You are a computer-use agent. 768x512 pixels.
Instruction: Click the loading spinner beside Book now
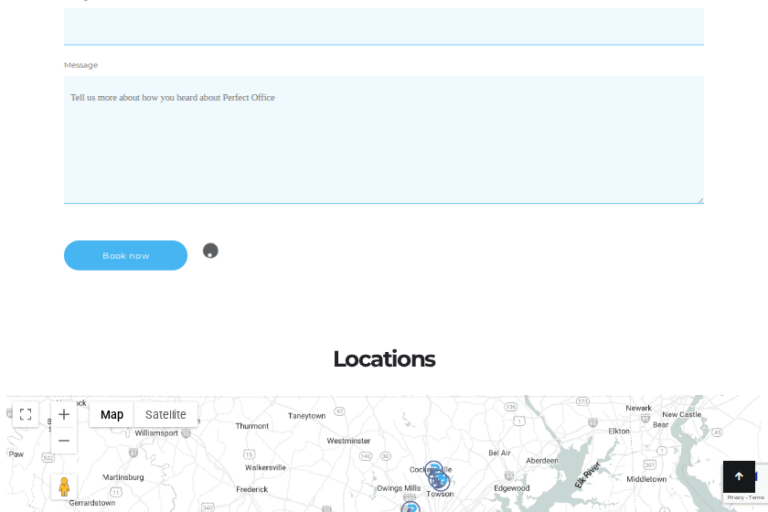pos(210,251)
